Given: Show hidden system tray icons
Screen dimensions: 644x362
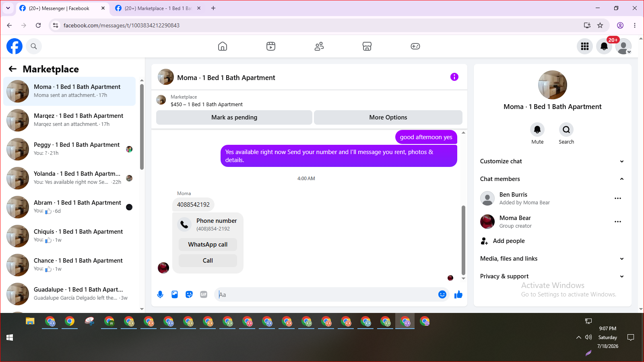Looking at the screenshot, I should click(x=578, y=337).
